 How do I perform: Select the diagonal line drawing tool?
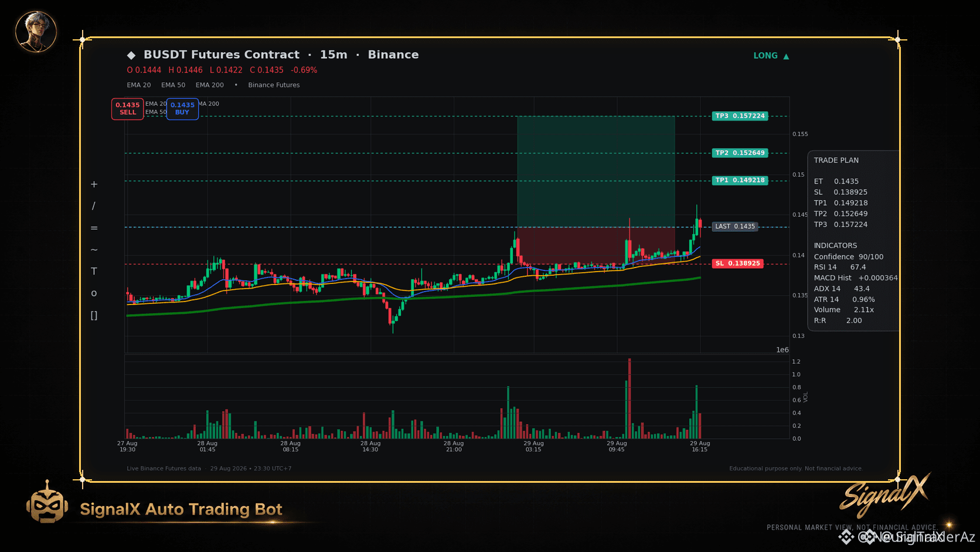coord(94,206)
